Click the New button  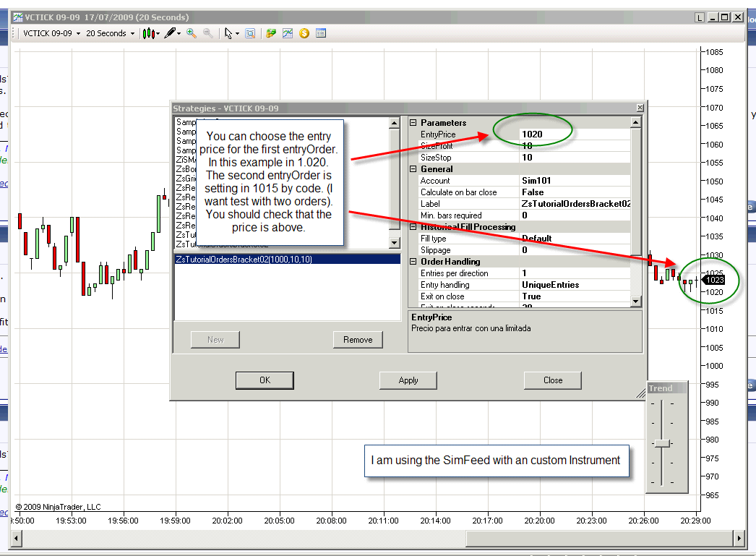[x=215, y=340]
